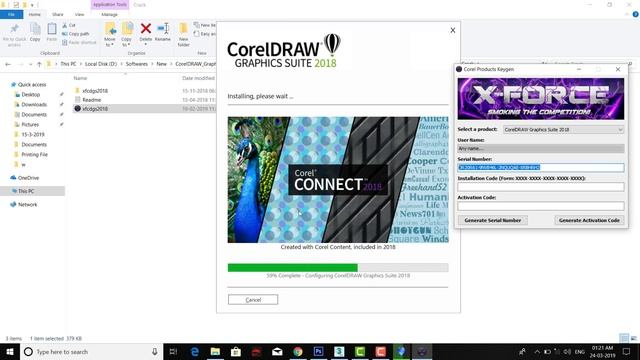Image resolution: width=640 pixels, height=360 pixels.
Task: Open Microsoft Edge from the taskbar
Action: click(195, 351)
